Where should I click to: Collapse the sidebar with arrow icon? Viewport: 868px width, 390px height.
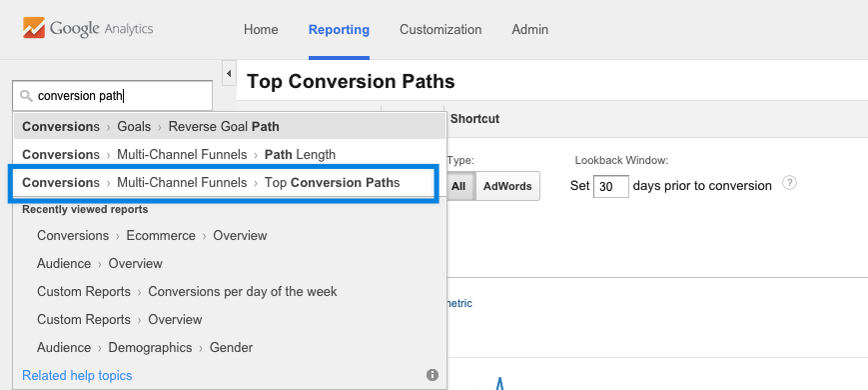229,74
